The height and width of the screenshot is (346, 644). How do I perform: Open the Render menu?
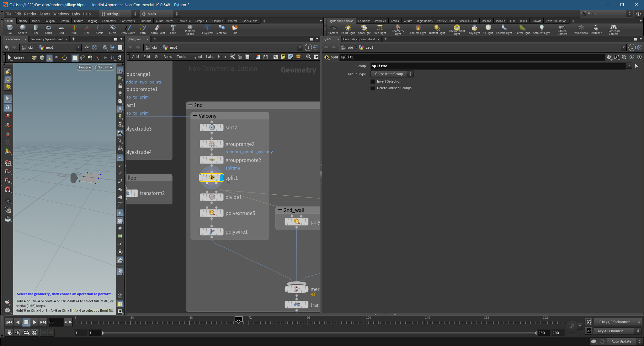coord(30,14)
